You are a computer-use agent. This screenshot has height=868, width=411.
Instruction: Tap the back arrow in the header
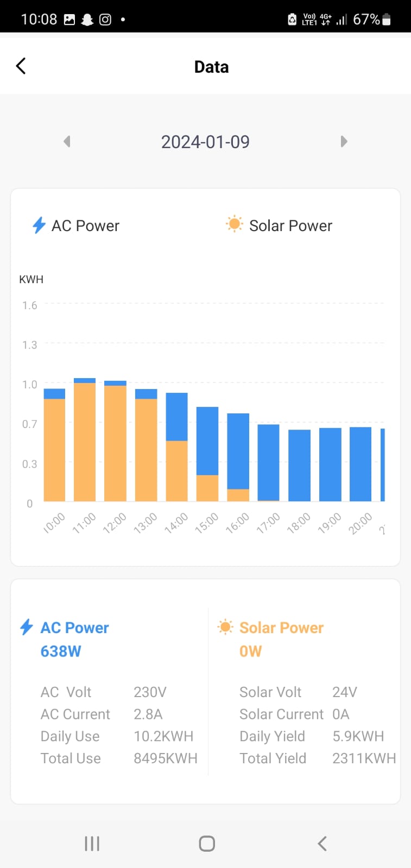pos(21,66)
